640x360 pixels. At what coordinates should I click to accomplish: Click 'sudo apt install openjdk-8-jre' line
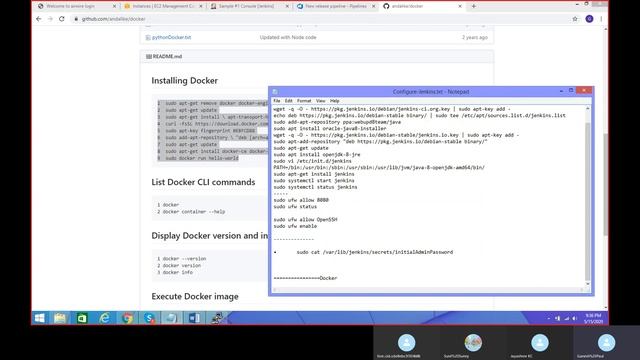pos(317,154)
